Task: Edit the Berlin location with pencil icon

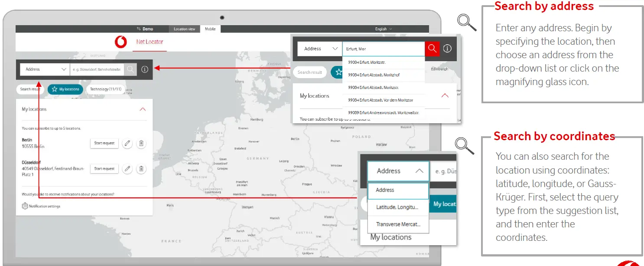Action: click(127, 143)
